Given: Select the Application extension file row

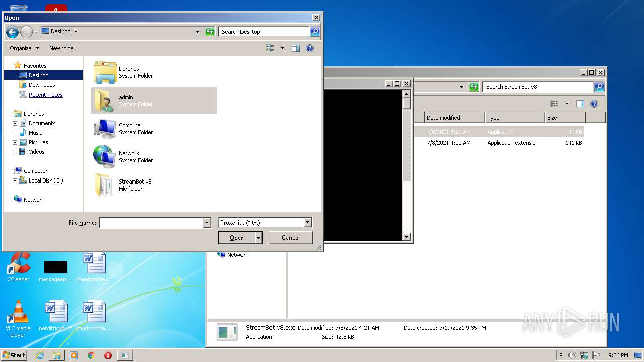Looking at the screenshot, I should 498,143.
